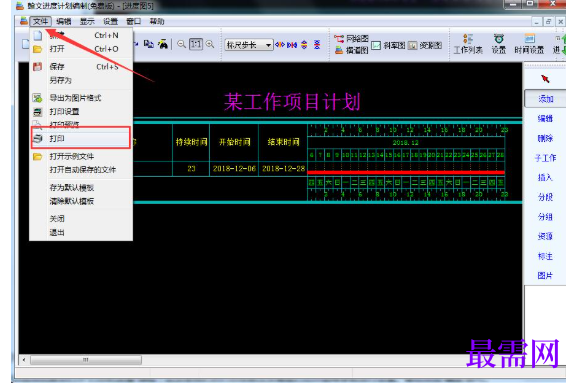Open the 标尺步长 dropdown
Viewport: 578px width, 385px height.
[x=249, y=45]
